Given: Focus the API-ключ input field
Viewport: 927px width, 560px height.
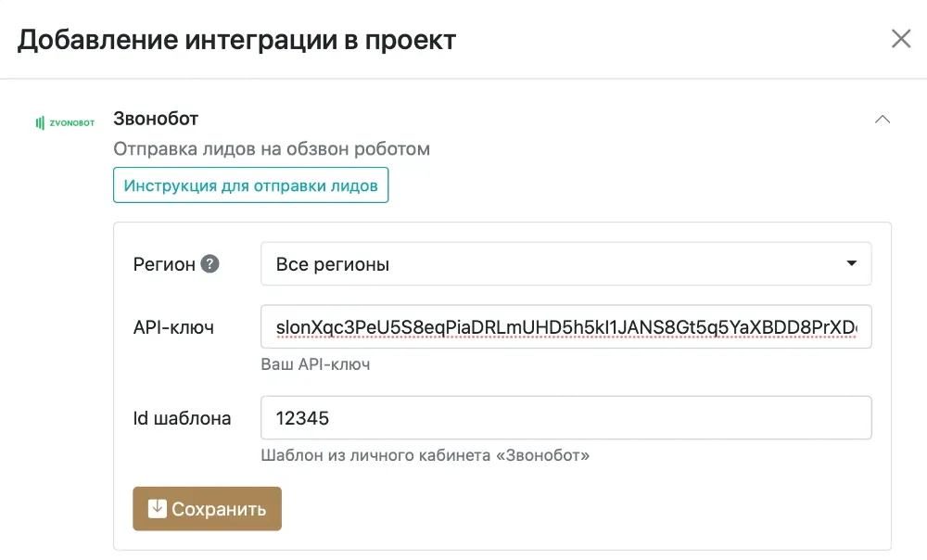Looking at the screenshot, I should point(565,327).
